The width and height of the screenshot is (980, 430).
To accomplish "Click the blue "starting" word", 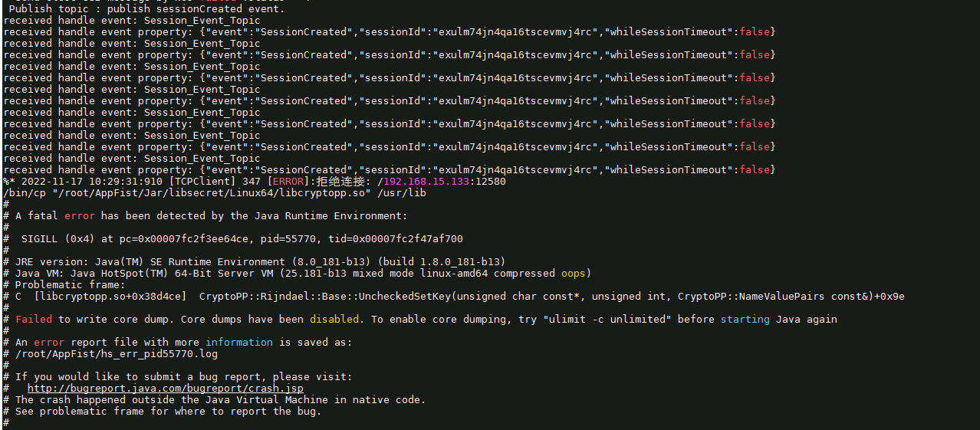I will tap(745, 320).
